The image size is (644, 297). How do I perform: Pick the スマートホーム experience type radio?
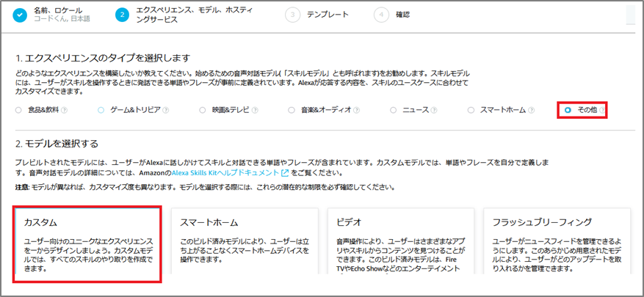[x=471, y=110]
